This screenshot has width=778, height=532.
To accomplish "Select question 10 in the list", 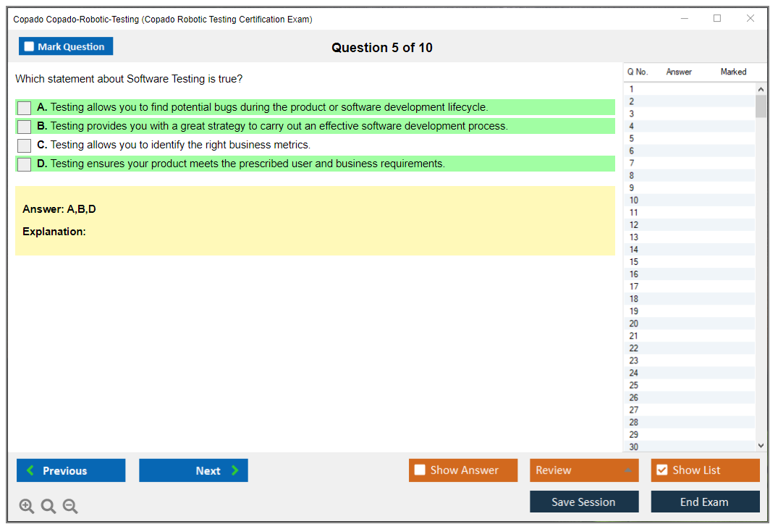I will pos(634,200).
